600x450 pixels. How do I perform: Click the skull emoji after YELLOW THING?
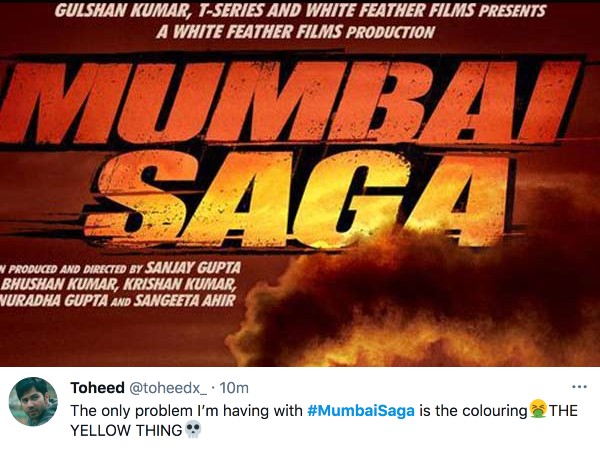193,429
